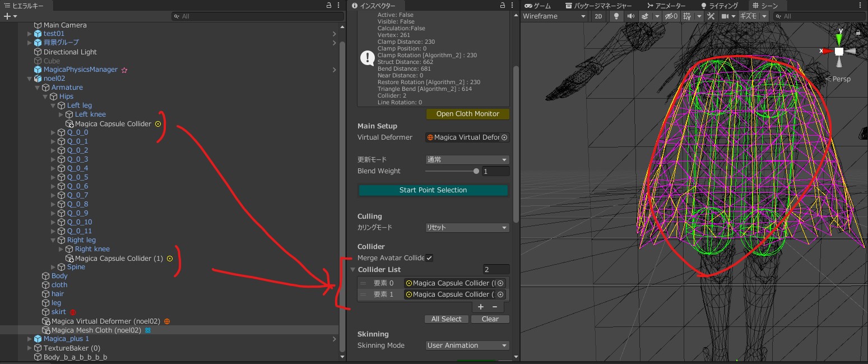Toggle 2D view mode in Scene
The height and width of the screenshot is (364, 868).
598,16
